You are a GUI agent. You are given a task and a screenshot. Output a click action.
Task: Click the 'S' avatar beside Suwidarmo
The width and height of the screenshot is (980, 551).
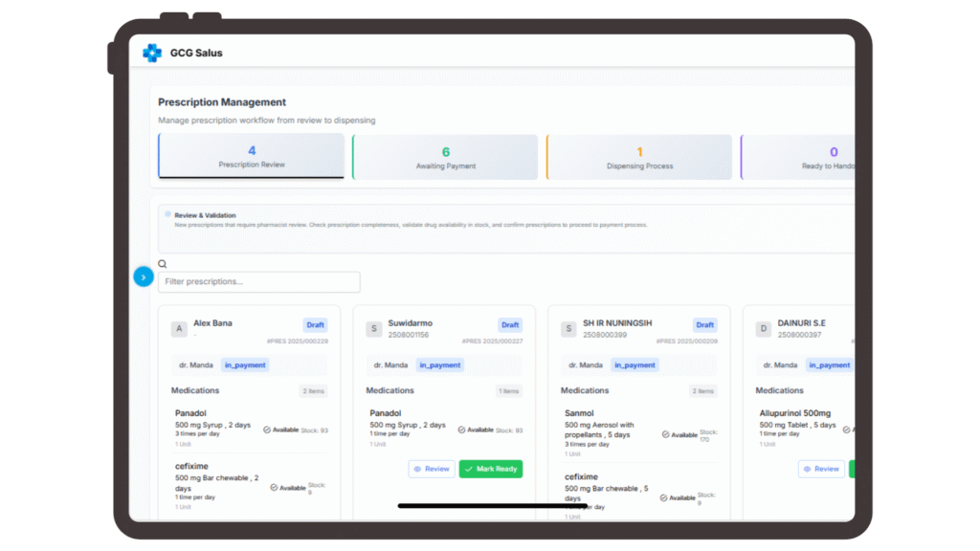(374, 329)
